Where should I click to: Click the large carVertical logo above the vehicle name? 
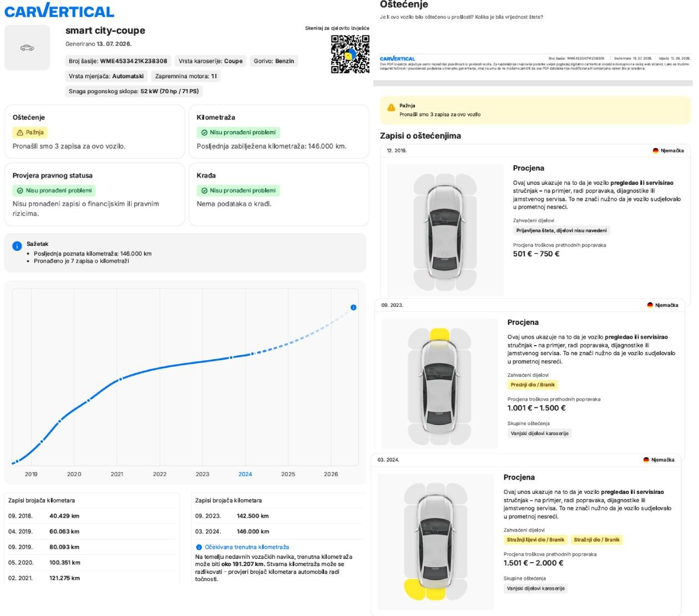coord(59,11)
